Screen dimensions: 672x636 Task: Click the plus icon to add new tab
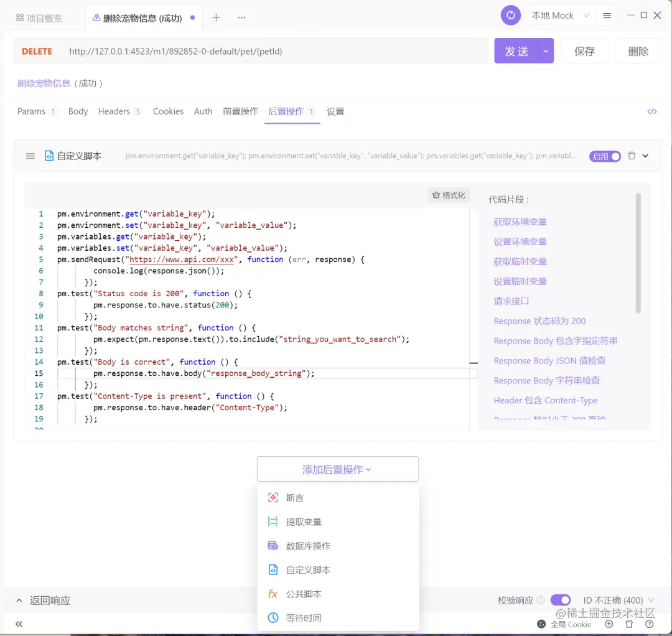(x=216, y=17)
